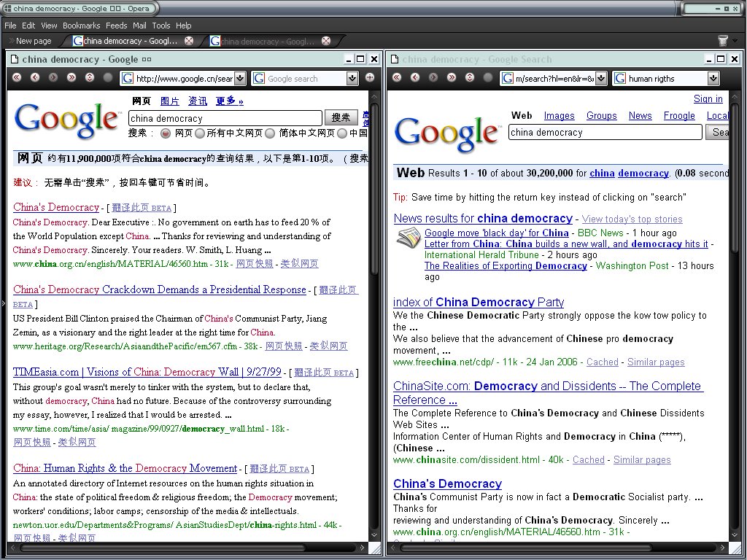Click Rewind button in left Google.cn window
747x560 pixels.
coord(17,77)
